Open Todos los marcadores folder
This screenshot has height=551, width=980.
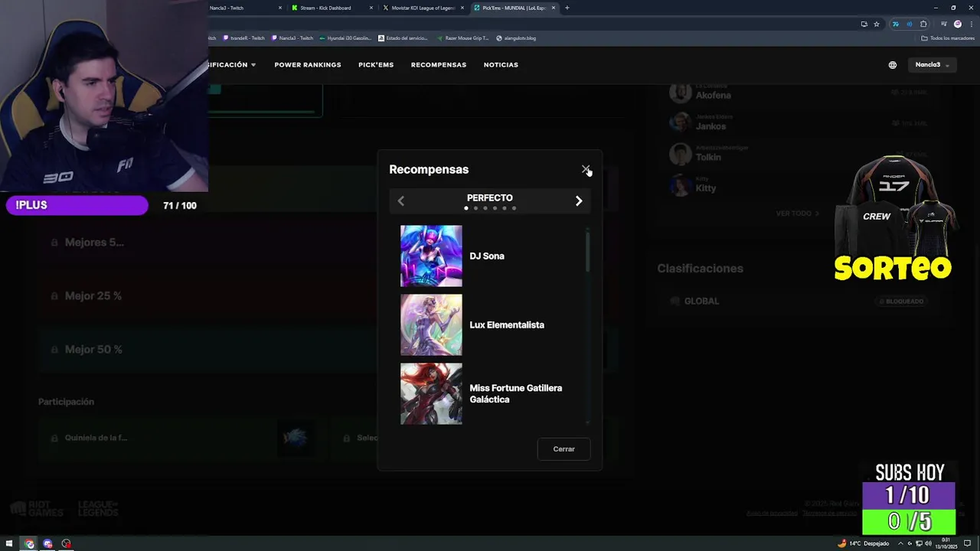[948, 38]
